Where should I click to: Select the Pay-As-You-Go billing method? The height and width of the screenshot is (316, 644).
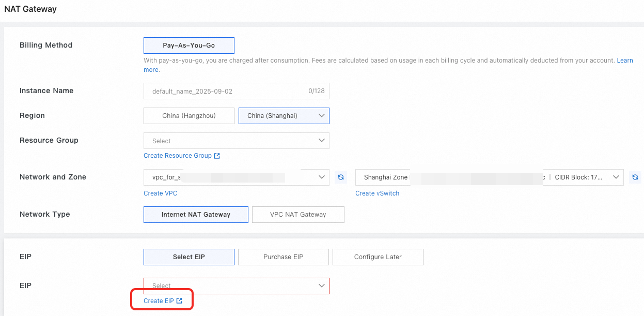point(189,46)
